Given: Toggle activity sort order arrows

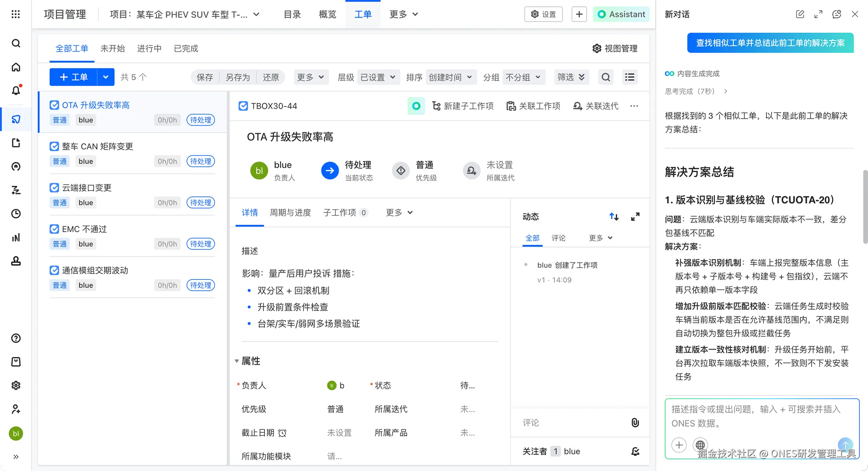Looking at the screenshot, I should click(614, 217).
